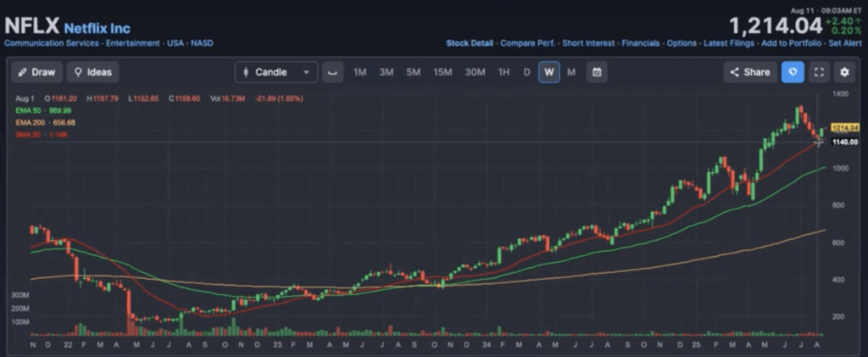Open the Stock Detail link
The width and height of the screenshot is (868, 357).
(470, 43)
